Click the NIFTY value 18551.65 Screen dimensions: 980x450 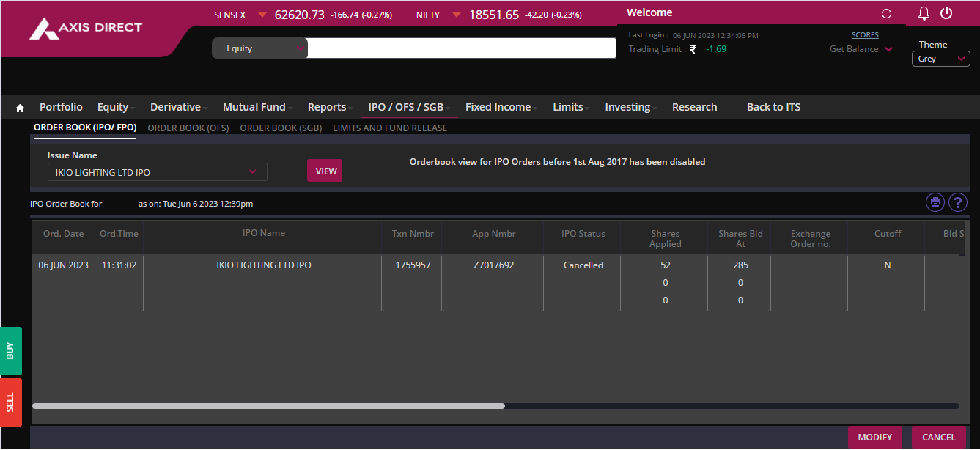pyautogui.click(x=494, y=15)
